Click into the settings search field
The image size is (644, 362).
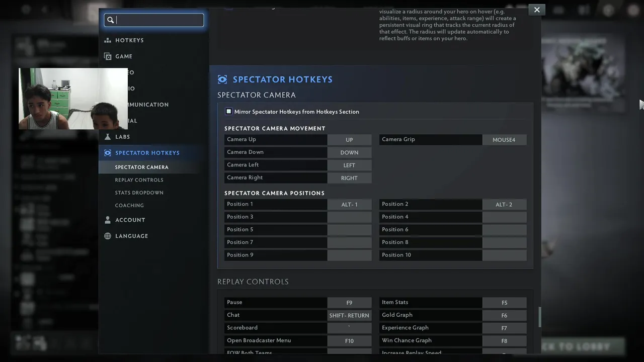tap(154, 20)
